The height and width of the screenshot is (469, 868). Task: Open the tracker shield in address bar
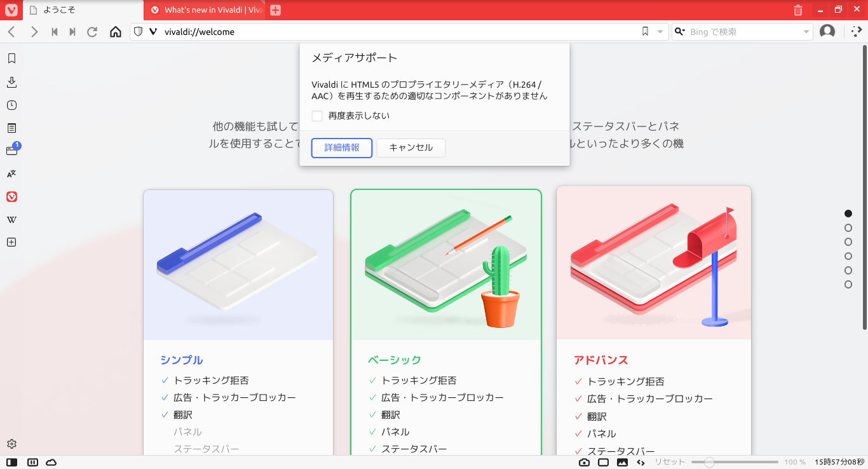[x=139, y=32]
